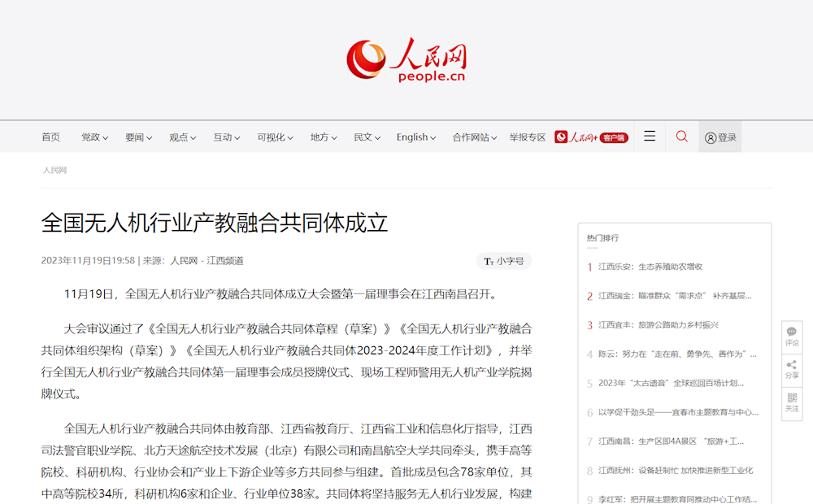Viewport: 813px width, 504px height.
Task: Expand the 党政 dropdown menu
Action: pos(95,137)
